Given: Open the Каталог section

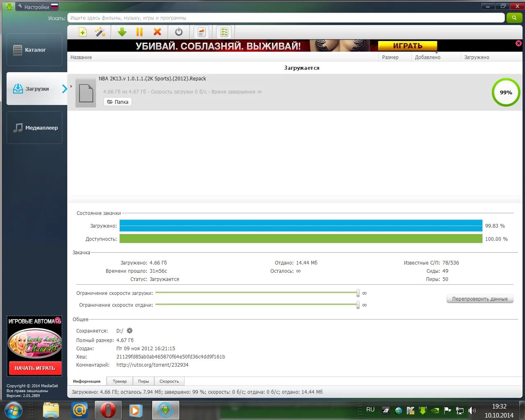Looking at the screenshot, I should (34, 50).
